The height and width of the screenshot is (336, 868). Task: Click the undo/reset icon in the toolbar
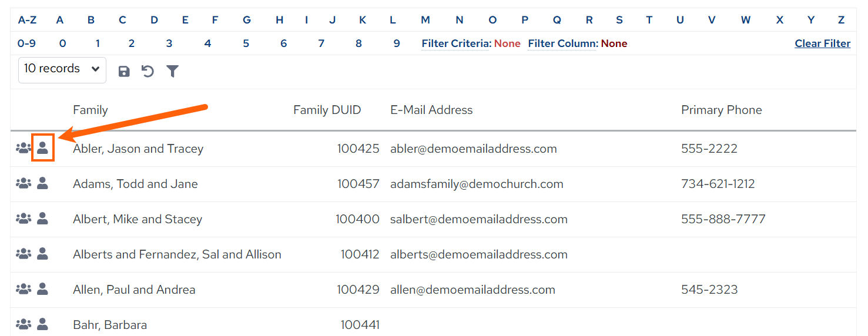(148, 72)
